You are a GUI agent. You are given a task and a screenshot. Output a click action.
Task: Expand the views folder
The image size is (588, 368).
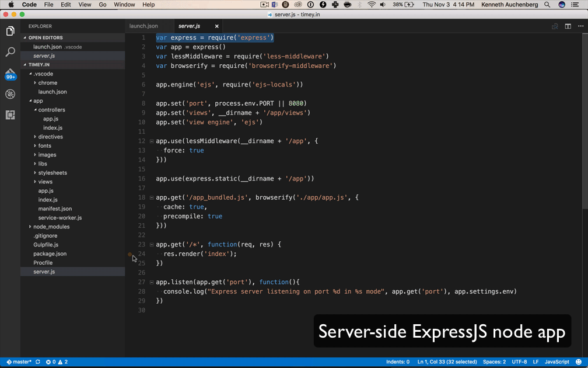[35, 182]
